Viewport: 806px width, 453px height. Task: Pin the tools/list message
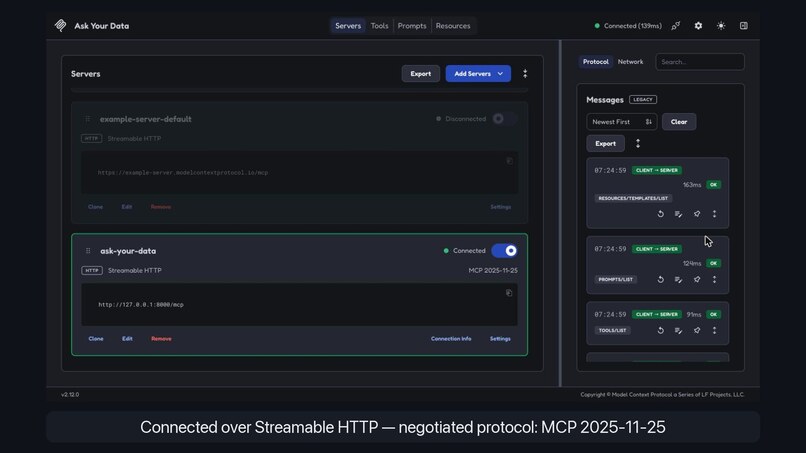pos(697,331)
